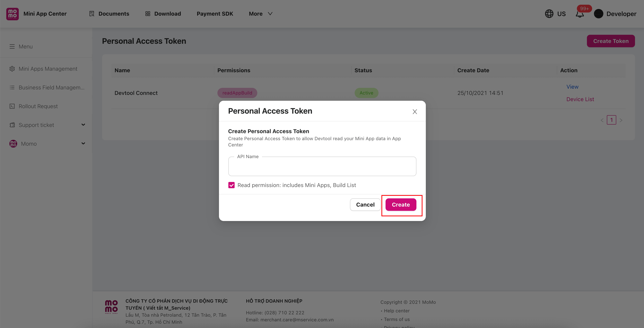Click the MoMo logo icon in header

pyautogui.click(x=12, y=14)
